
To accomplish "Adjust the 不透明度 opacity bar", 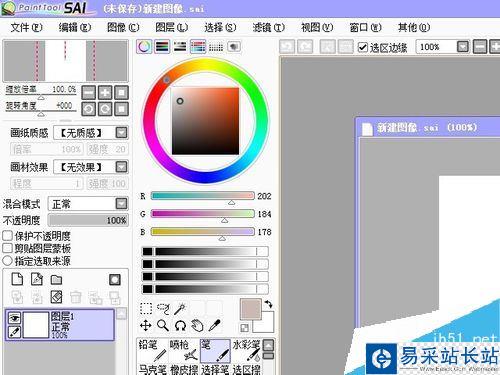I will [88, 220].
